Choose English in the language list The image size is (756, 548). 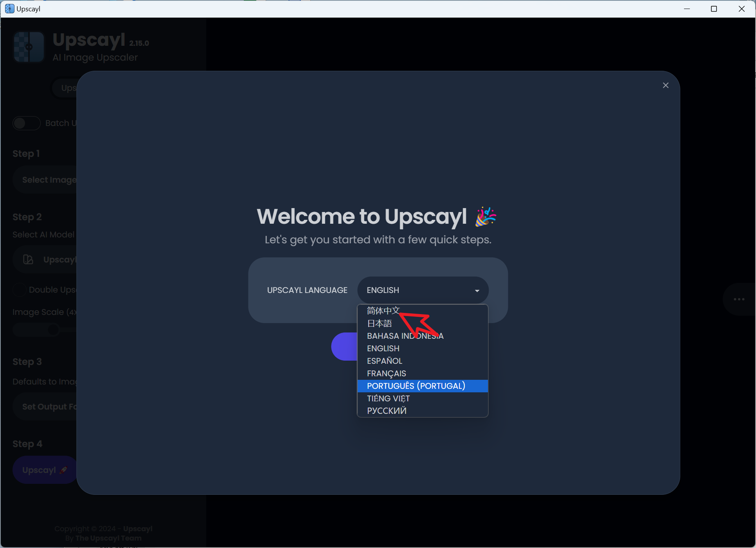[x=423, y=349]
